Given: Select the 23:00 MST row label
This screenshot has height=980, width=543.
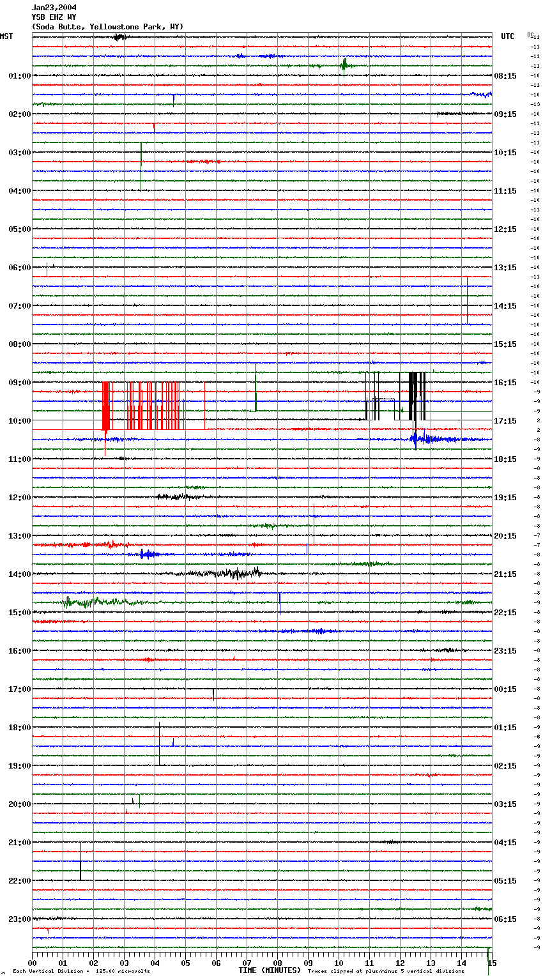Looking at the screenshot, I should coord(19,919).
